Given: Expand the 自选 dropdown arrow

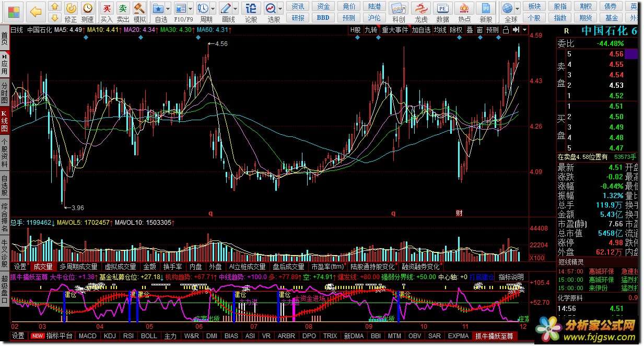Looking at the screenshot, I should [x=168, y=9].
